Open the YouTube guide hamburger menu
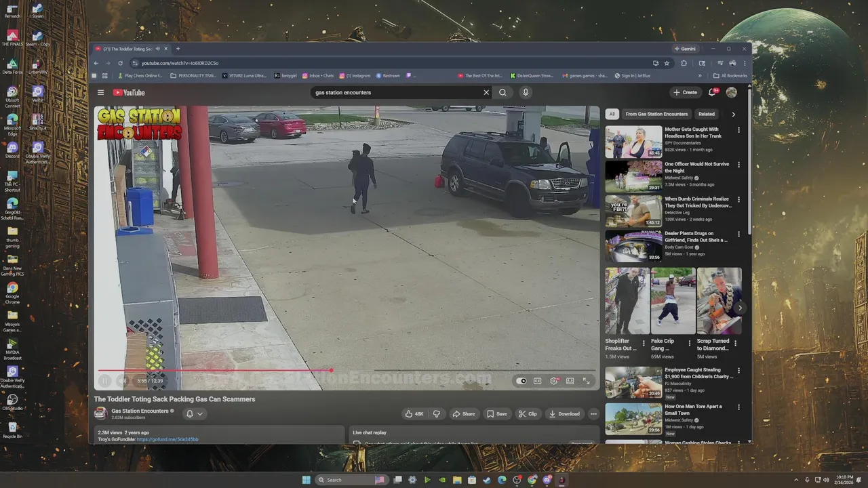 click(x=100, y=93)
